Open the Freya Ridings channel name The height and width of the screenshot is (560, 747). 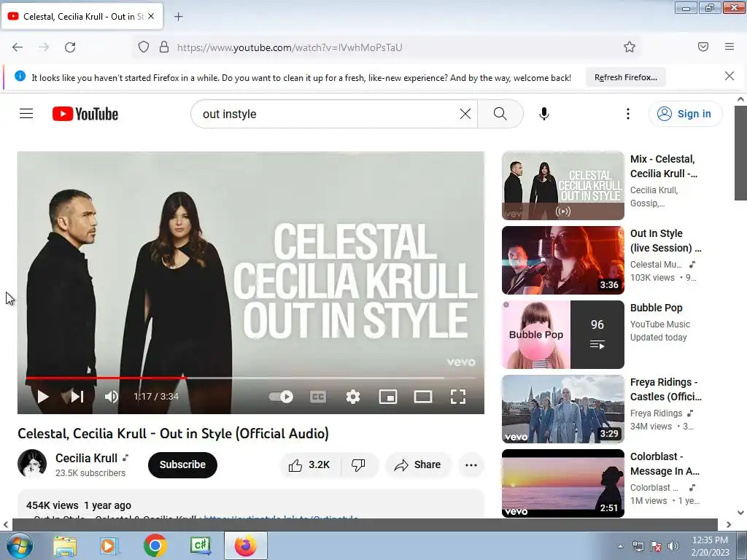pos(656,413)
